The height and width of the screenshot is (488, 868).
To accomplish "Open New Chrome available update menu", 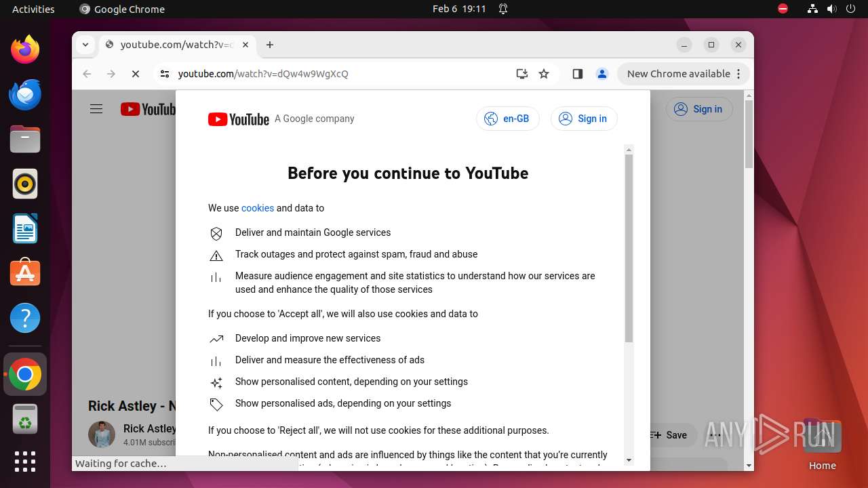I will pyautogui.click(x=684, y=74).
